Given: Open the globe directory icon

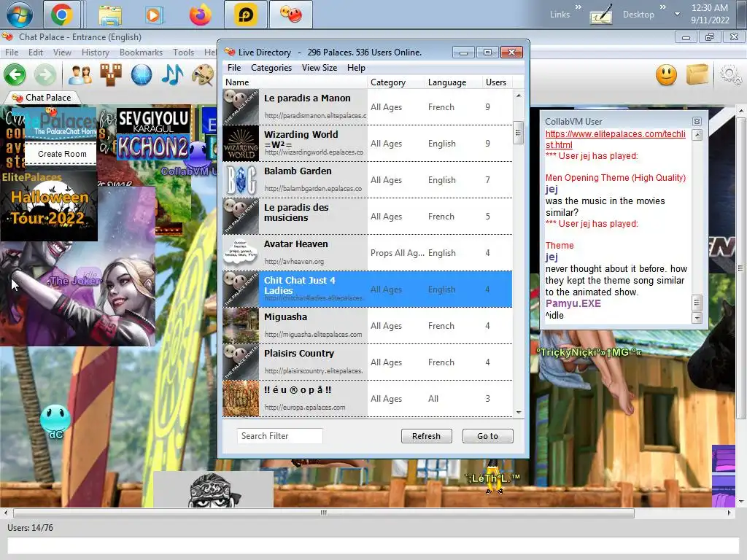Looking at the screenshot, I should (x=142, y=75).
